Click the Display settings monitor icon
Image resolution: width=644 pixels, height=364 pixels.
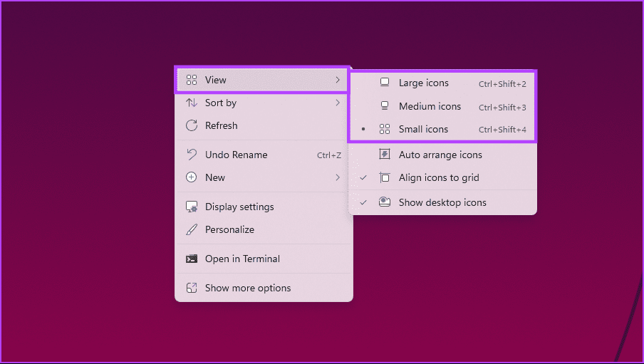pyautogui.click(x=192, y=207)
